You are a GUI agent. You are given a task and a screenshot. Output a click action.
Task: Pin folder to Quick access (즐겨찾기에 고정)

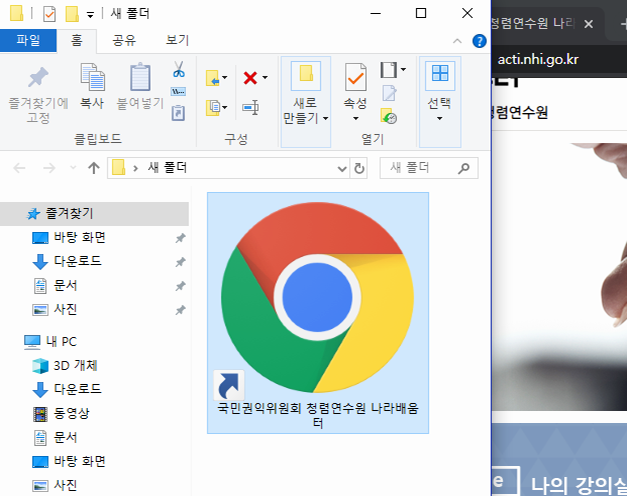pyautogui.click(x=38, y=94)
